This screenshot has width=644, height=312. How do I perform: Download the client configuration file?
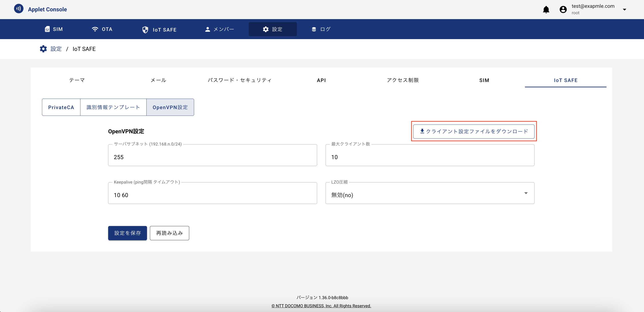474,131
